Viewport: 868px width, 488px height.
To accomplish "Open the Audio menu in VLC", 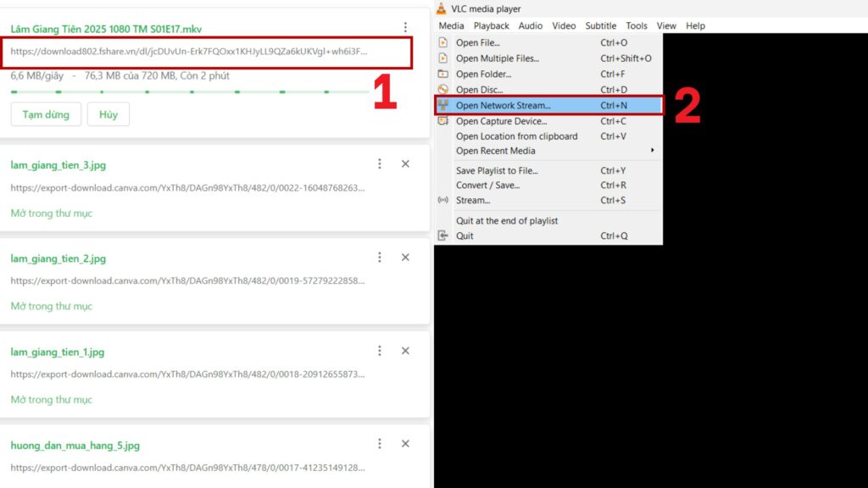I will [x=531, y=25].
